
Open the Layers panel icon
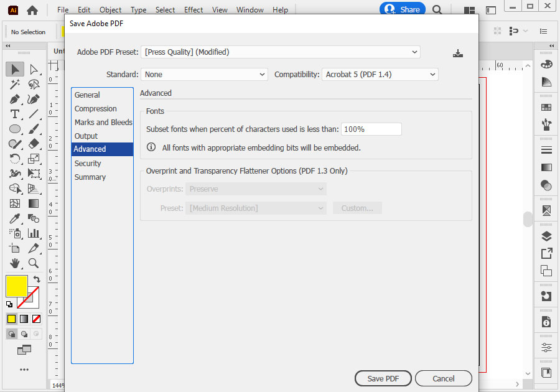tap(546, 236)
